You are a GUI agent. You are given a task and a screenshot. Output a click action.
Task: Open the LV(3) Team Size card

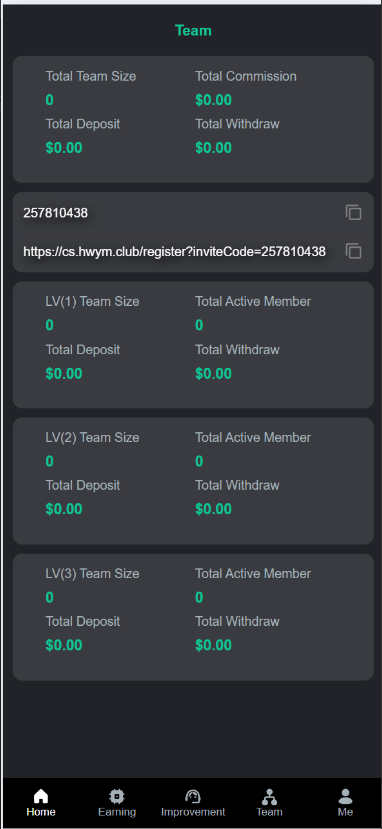coord(193,617)
